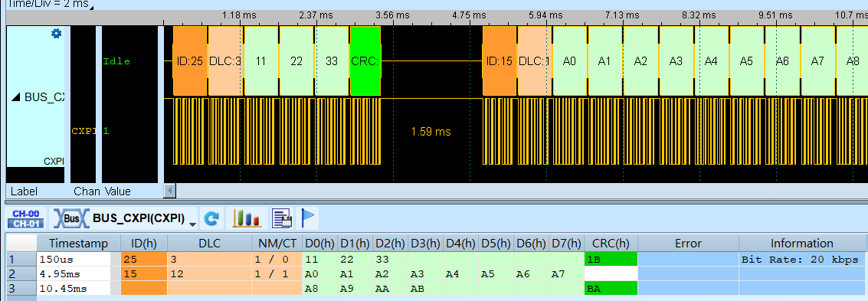Click the Timestamp column header
The height and width of the screenshot is (301, 868).
pos(78,243)
